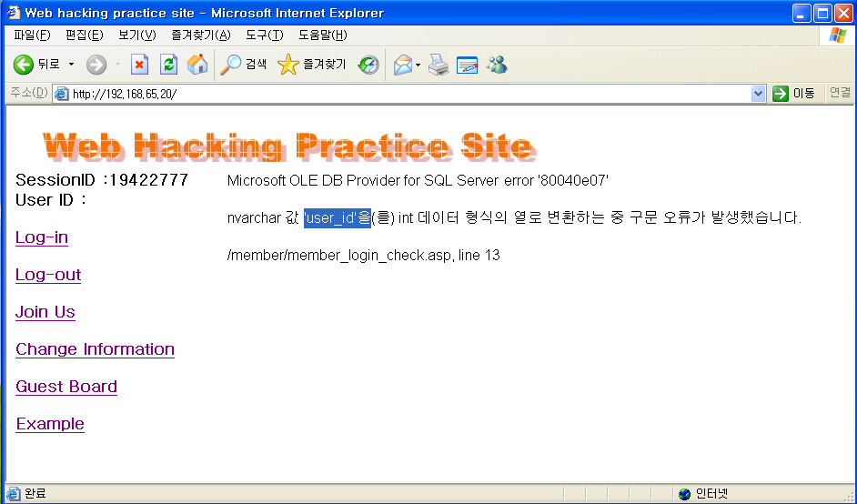857x504 pixels.
Task: Click the Links (연결) toolbar label
Action: coord(840,93)
